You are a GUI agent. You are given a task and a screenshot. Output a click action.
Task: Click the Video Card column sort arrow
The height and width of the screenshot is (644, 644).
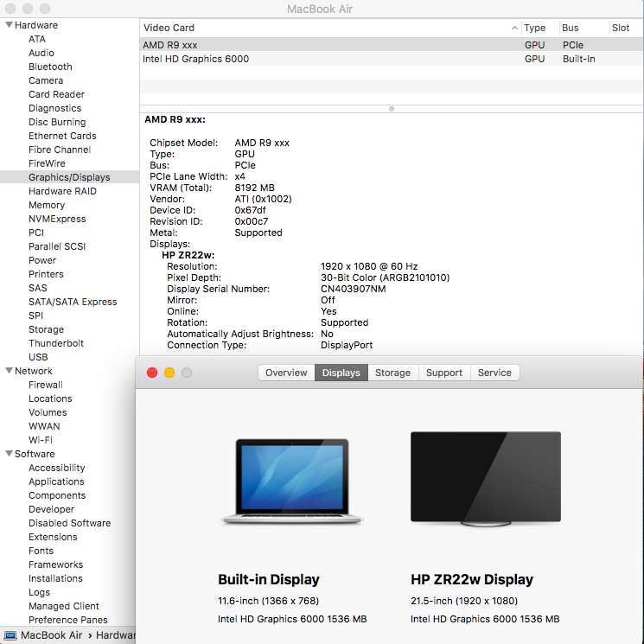514,28
